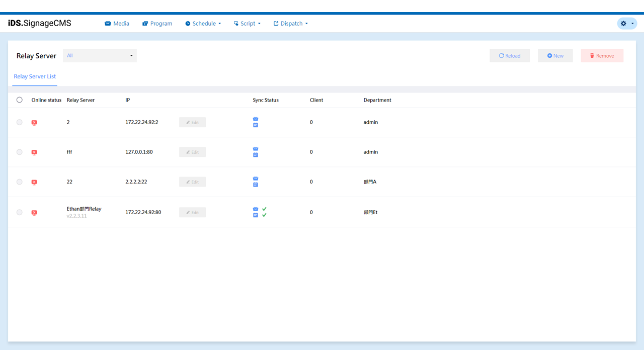Viewport: 644px width, 362px height.
Task: Create a New relay server
Action: point(555,56)
